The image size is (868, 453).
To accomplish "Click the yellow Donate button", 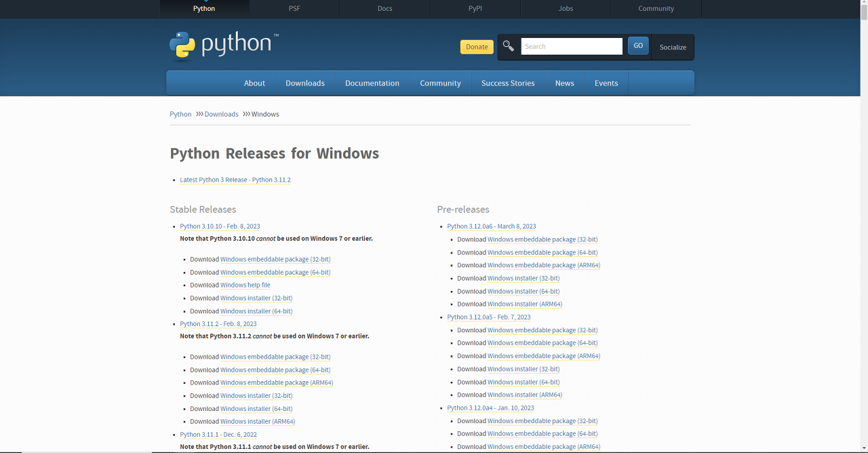I will [x=477, y=47].
